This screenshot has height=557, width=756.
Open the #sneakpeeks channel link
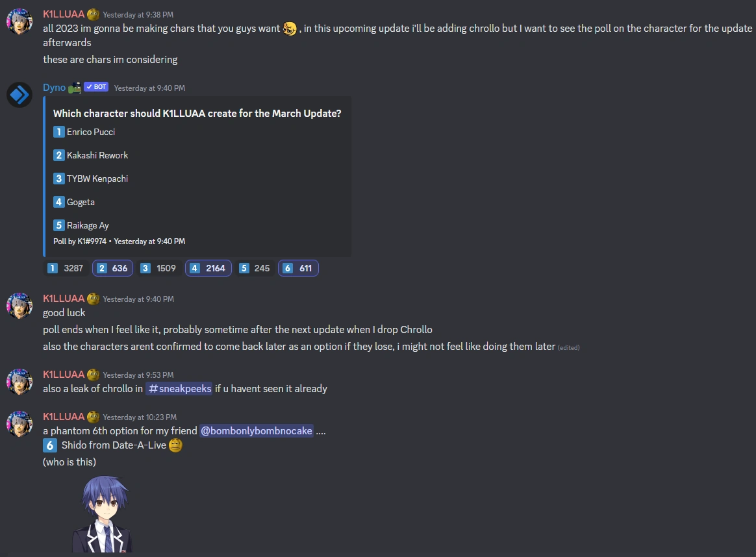click(179, 389)
